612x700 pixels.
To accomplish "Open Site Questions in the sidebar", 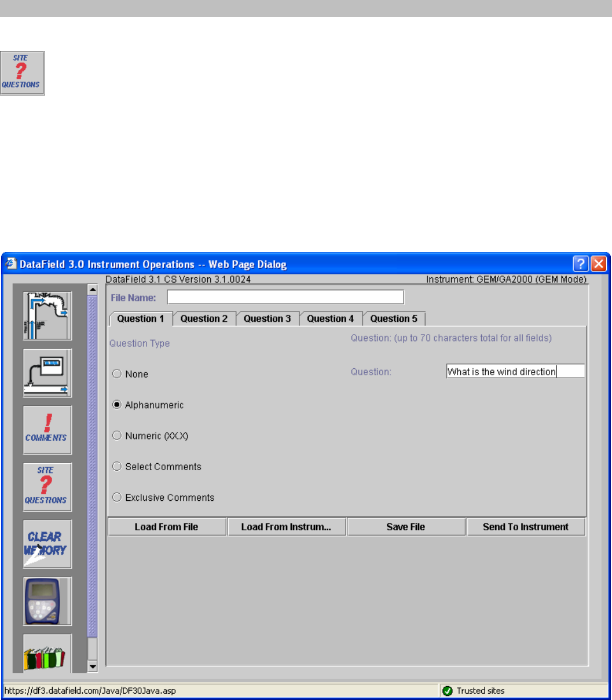I will (x=47, y=487).
